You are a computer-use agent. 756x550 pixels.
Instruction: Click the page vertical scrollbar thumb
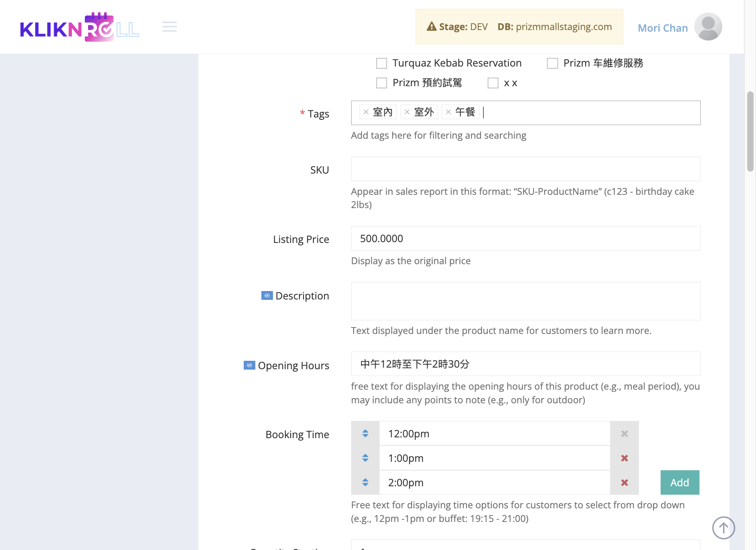tap(750, 131)
